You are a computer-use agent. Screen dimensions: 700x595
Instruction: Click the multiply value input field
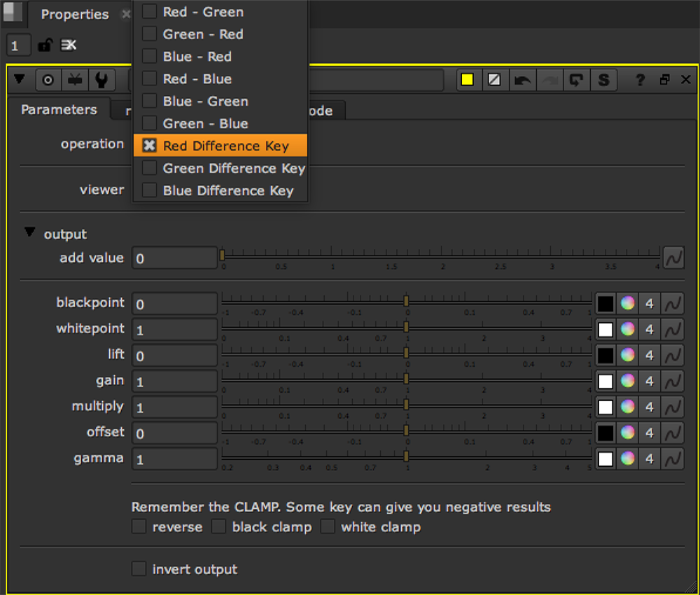tap(174, 407)
